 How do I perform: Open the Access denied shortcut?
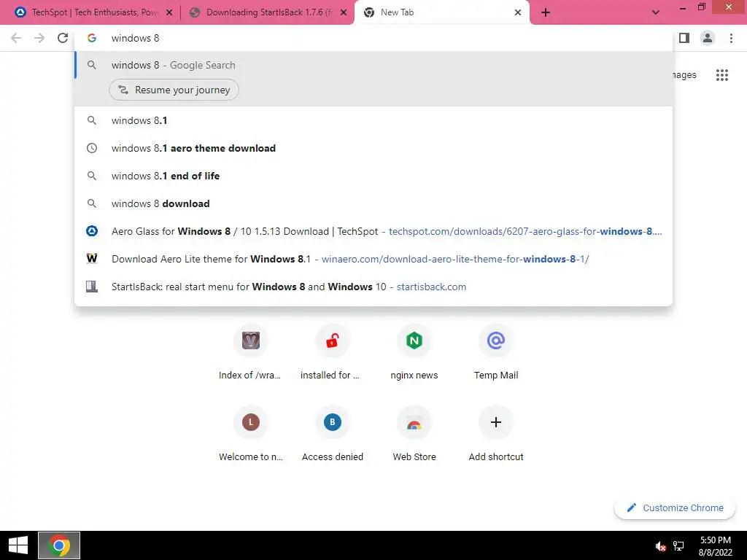pyautogui.click(x=332, y=434)
